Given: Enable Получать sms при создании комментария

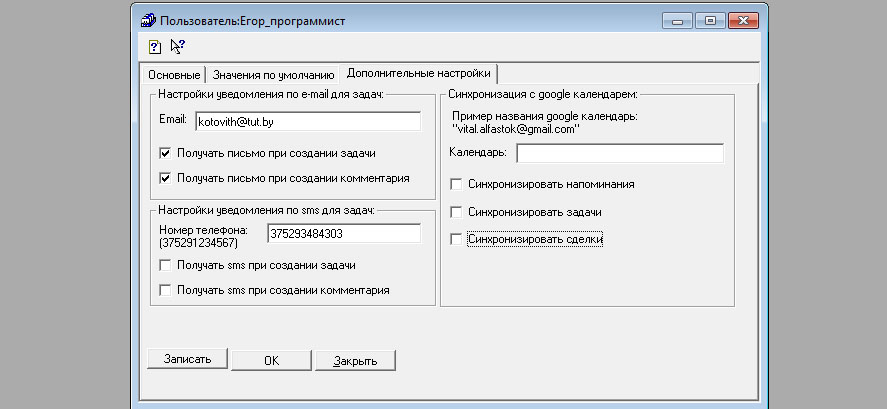Looking at the screenshot, I should pos(165,290).
